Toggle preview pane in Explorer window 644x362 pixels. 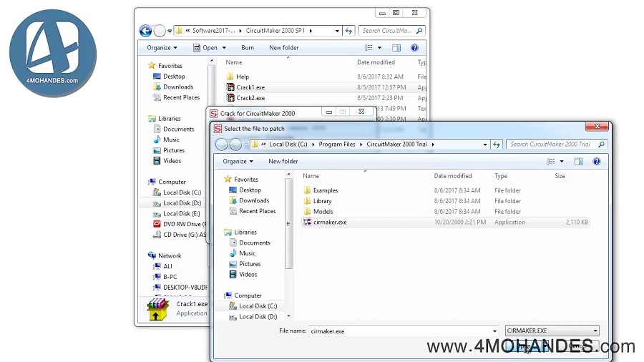396,48
